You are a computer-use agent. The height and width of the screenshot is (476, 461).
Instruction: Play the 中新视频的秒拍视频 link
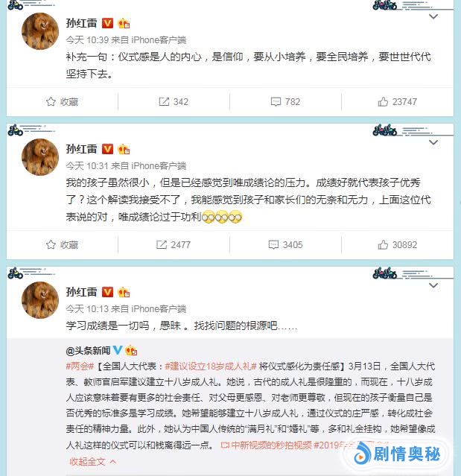point(266,445)
